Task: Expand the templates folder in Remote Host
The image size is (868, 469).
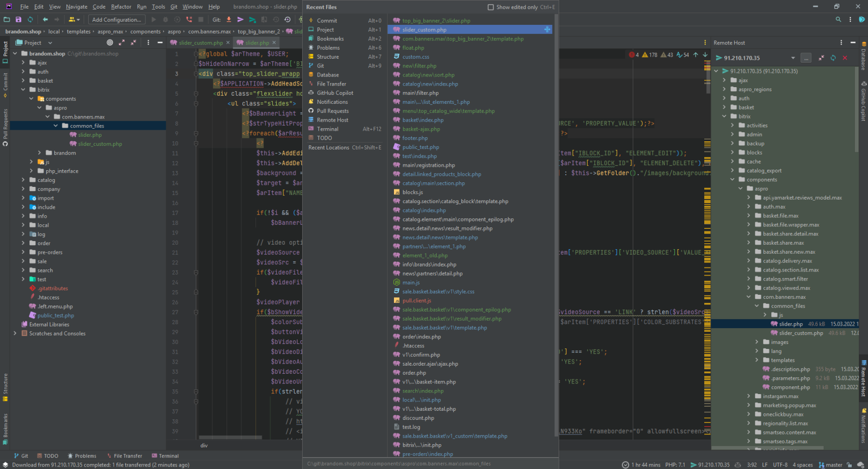Action: (757, 360)
